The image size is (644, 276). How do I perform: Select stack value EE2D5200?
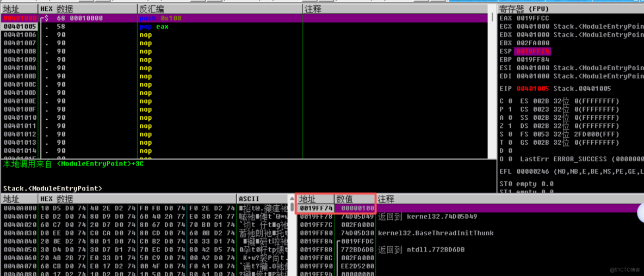pos(358,266)
